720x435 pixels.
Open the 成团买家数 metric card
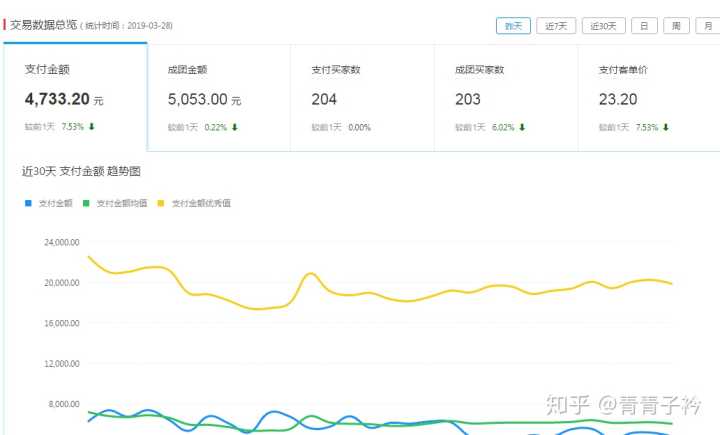(506, 97)
